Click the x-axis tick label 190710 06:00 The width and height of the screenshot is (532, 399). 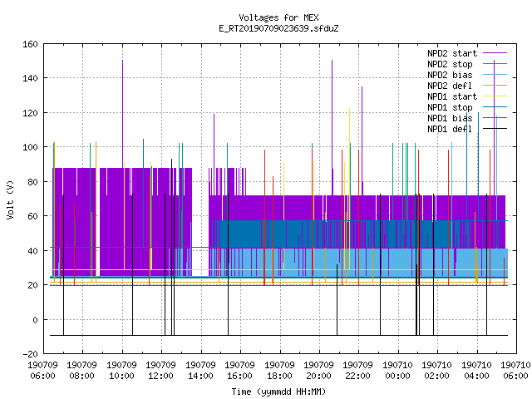[x=515, y=371]
